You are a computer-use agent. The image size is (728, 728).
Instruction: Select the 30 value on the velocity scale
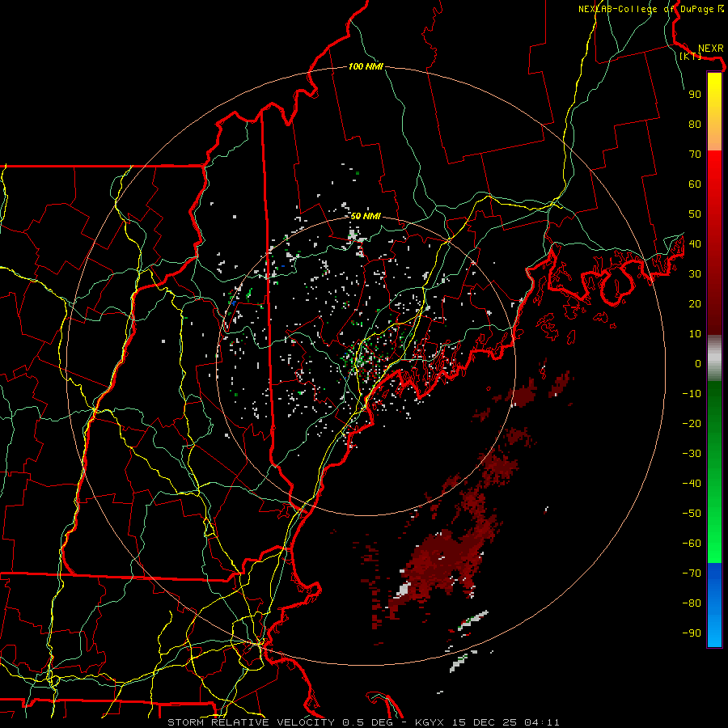695,274
